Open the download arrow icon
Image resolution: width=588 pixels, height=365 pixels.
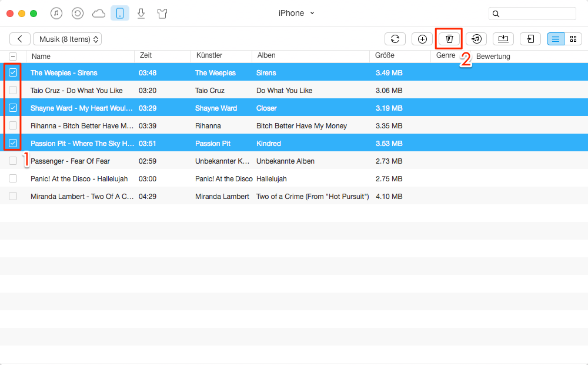[141, 14]
